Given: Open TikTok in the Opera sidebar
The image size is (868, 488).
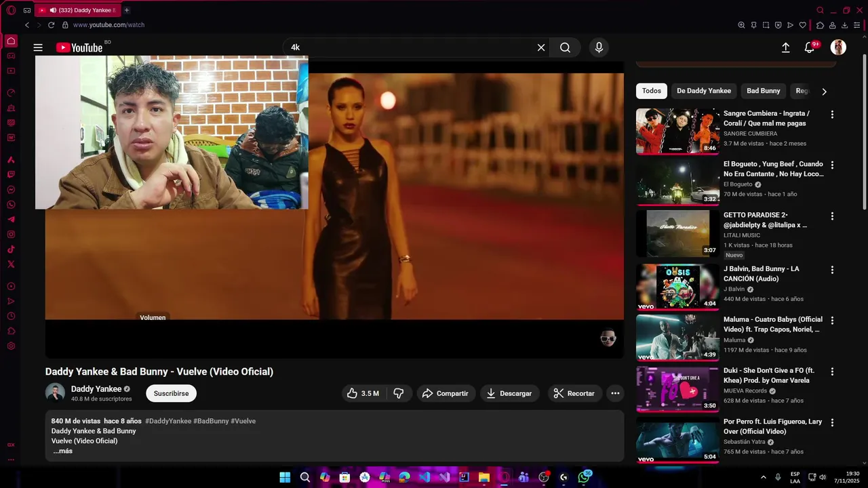Looking at the screenshot, I should [11, 249].
